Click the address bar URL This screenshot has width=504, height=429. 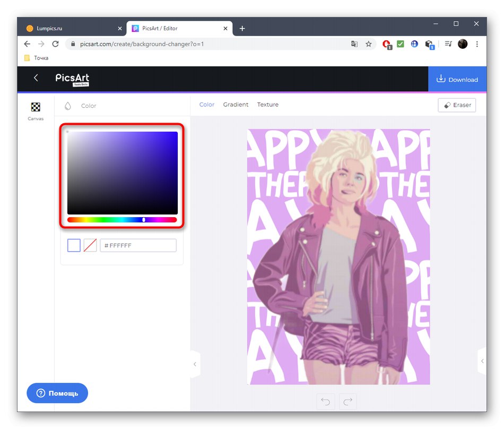[142, 44]
